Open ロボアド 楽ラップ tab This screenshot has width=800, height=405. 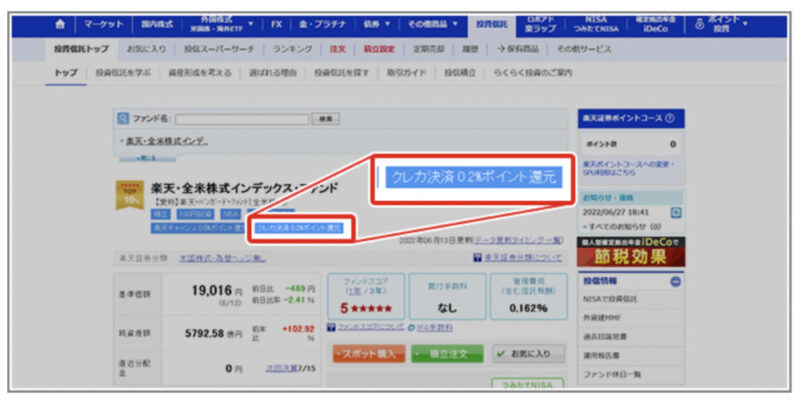tap(541, 24)
